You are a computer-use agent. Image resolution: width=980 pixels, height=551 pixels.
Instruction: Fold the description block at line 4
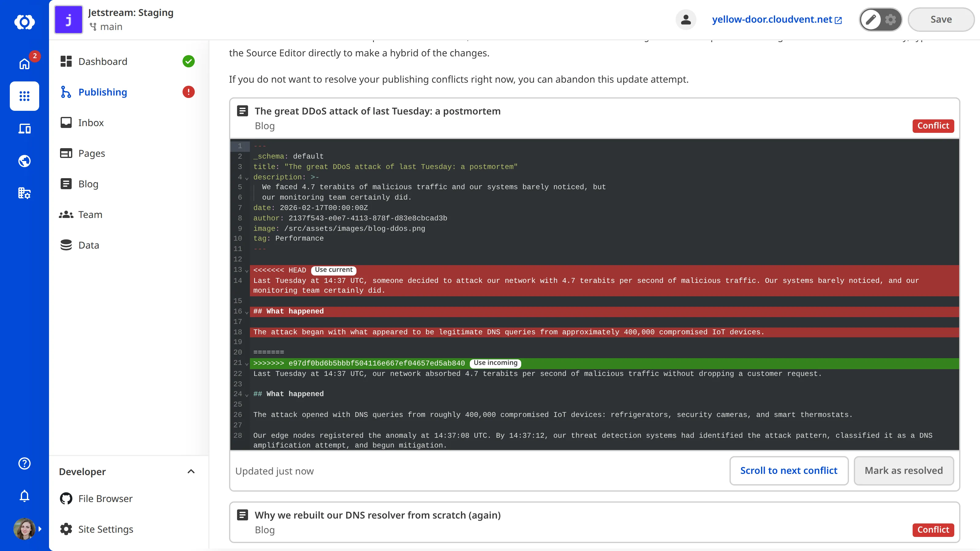247,178
